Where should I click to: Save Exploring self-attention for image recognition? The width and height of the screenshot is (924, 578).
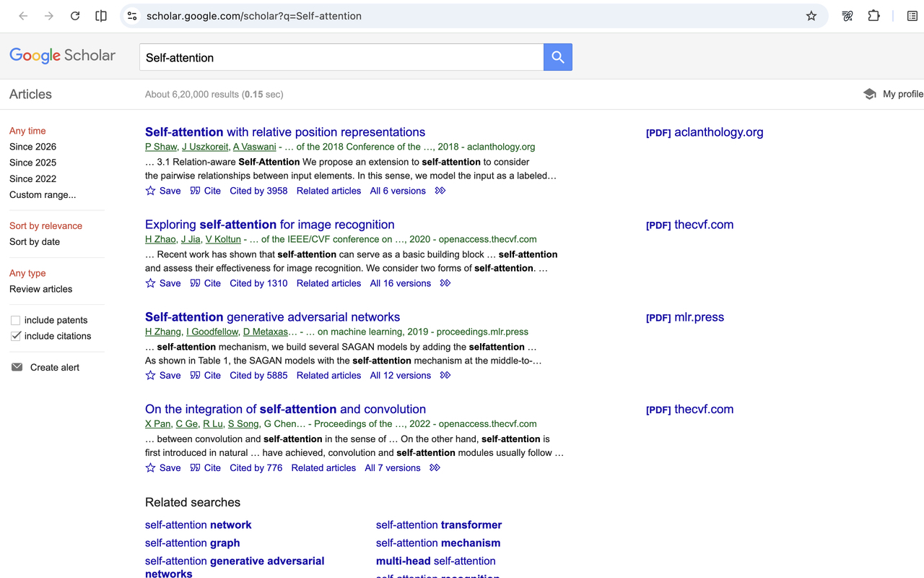pyautogui.click(x=163, y=283)
